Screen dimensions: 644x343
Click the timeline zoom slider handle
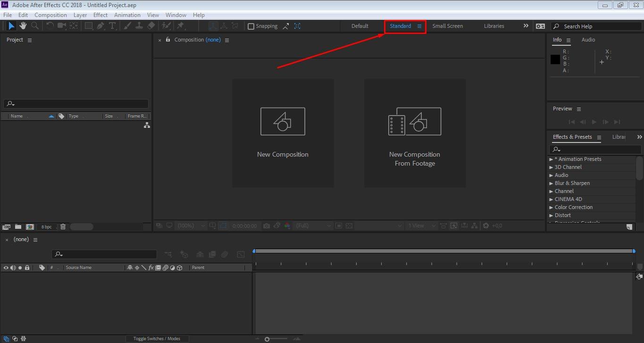coord(267,339)
